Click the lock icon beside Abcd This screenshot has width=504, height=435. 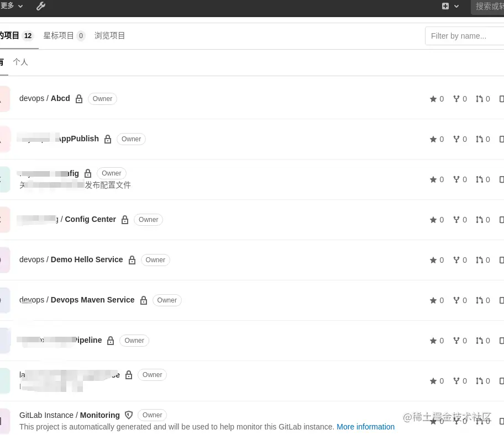click(79, 99)
